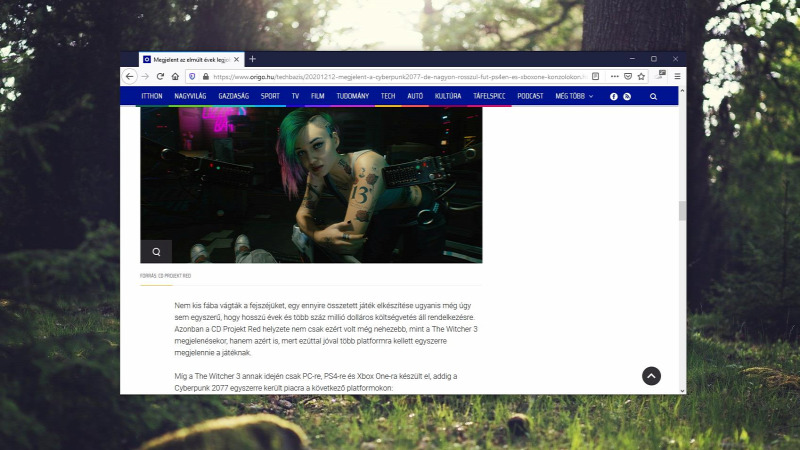Viewport: 800px width, 450px height.
Task: Click the FORRÁS: CD PROJEKT RED caption
Action: pos(165,276)
